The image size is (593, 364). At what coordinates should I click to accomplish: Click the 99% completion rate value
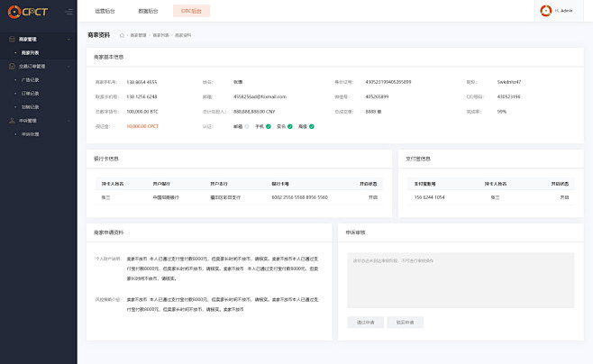501,112
